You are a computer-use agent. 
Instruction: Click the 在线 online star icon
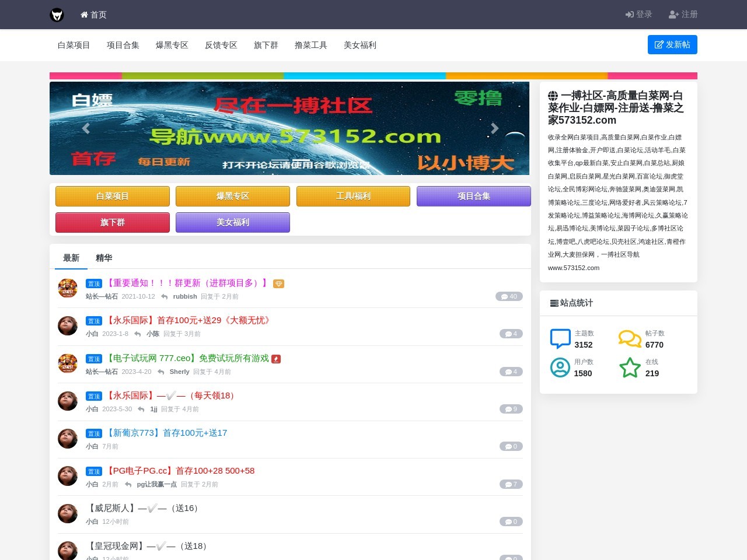pos(630,367)
